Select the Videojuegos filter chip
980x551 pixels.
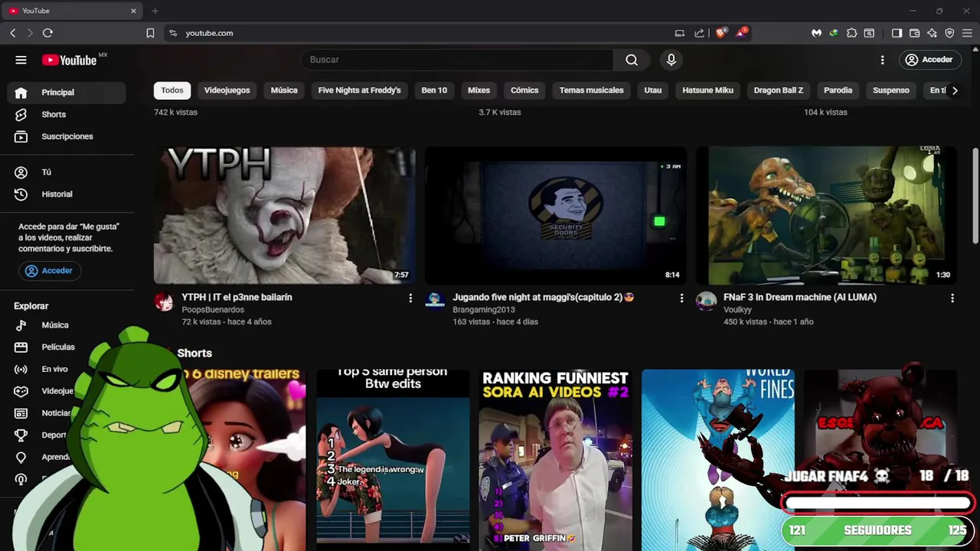coord(227,90)
